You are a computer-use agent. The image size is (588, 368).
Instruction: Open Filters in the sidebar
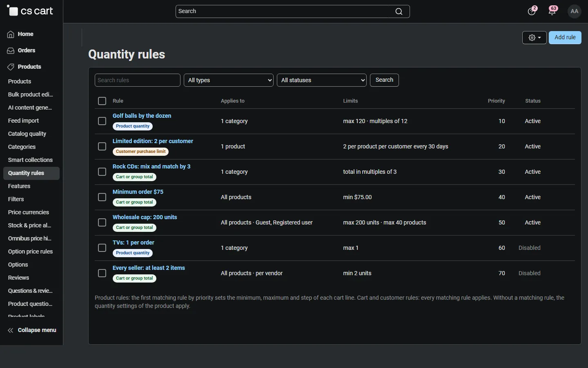coord(16,200)
